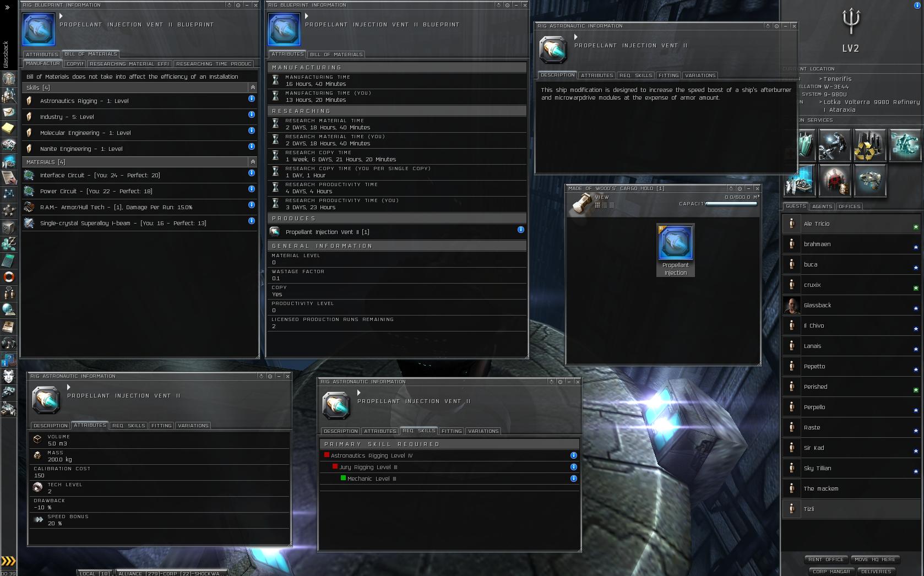Open the laboratory scientists station service

point(800,180)
